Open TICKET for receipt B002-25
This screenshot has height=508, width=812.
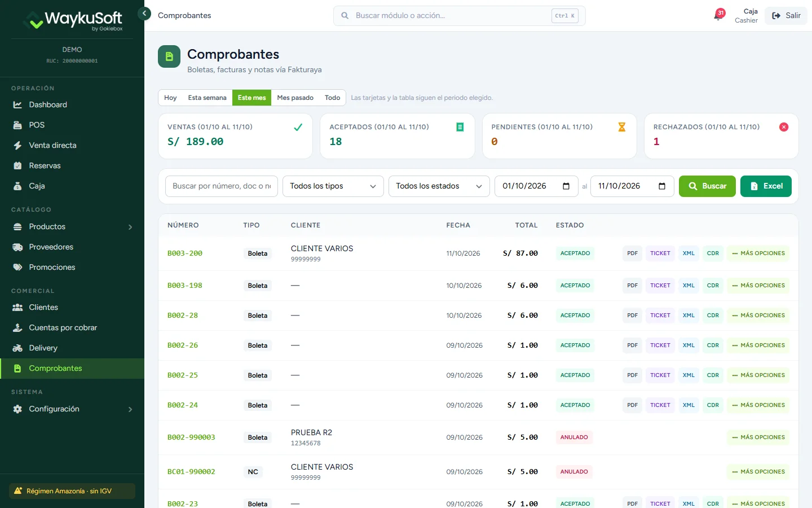click(x=660, y=375)
